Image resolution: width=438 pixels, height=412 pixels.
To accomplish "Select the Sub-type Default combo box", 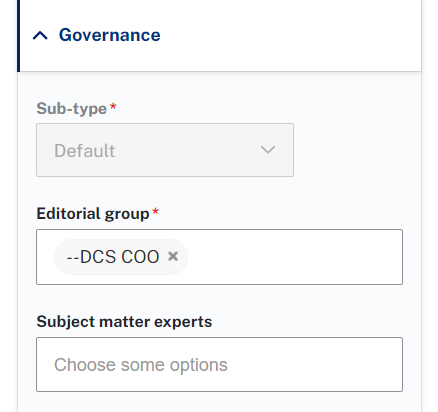I will click(x=165, y=150).
